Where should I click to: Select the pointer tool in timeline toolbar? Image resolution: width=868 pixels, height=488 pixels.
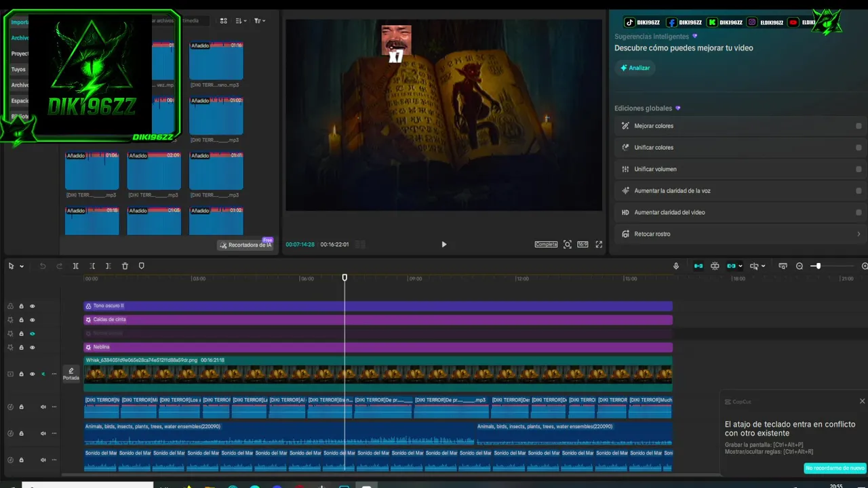pos(11,266)
